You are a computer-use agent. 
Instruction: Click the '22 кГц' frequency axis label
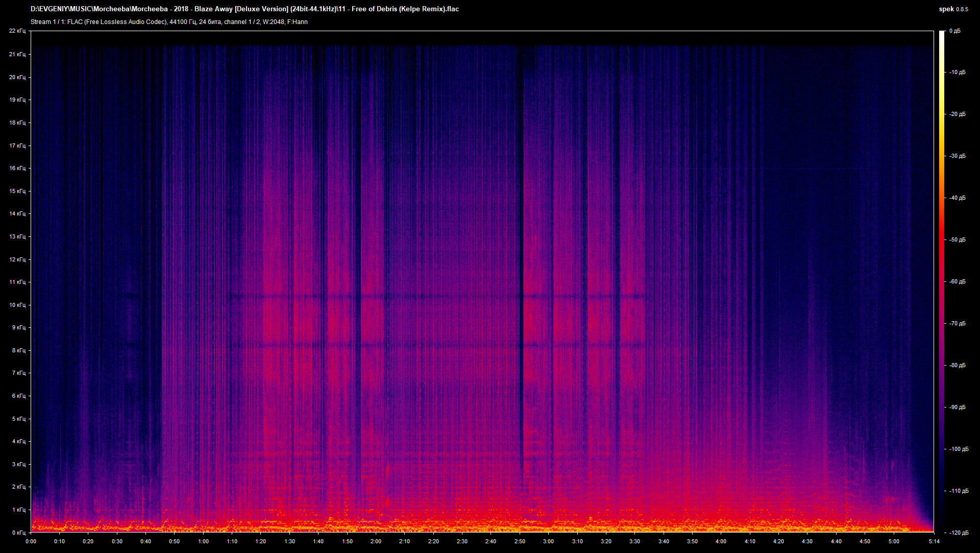point(17,31)
